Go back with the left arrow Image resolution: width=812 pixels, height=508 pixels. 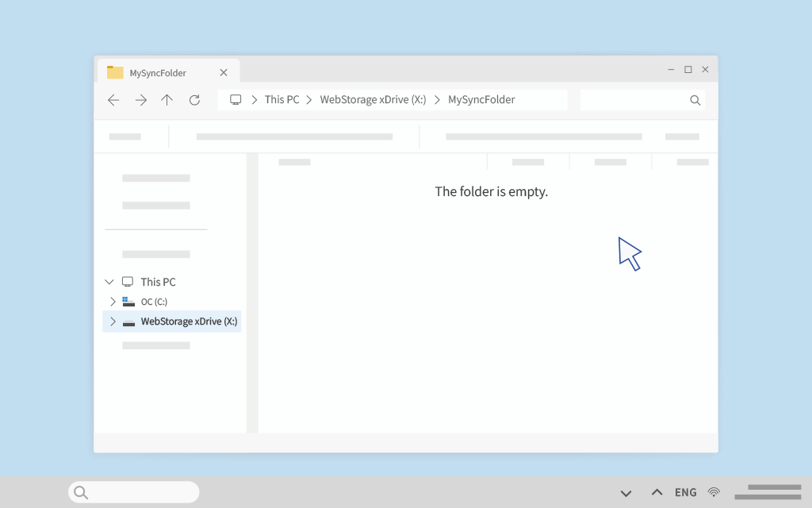point(113,100)
